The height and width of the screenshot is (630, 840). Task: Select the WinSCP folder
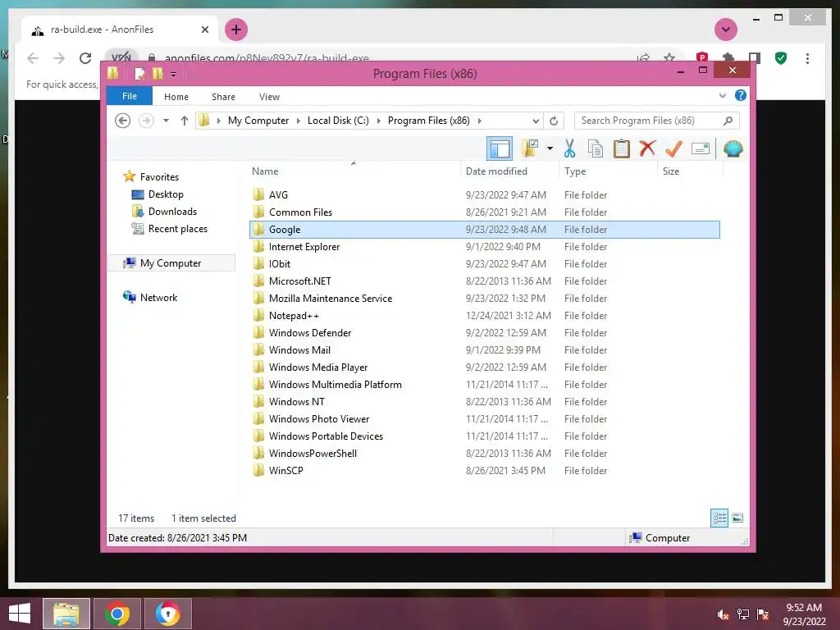(x=285, y=470)
